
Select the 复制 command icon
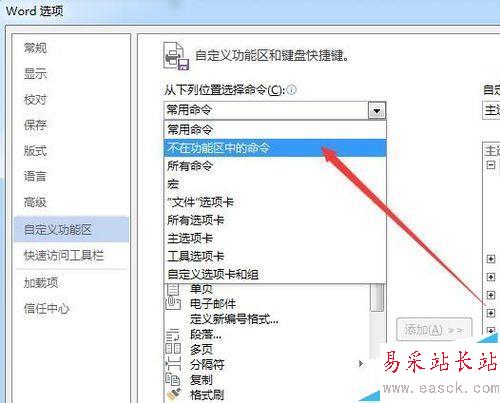[x=173, y=379]
